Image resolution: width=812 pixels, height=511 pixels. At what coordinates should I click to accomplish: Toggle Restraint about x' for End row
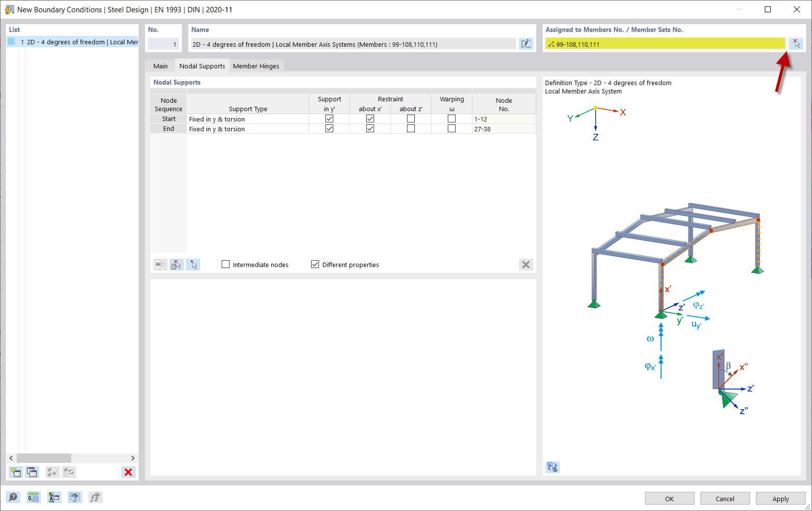pyautogui.click(x=370, y=129)
